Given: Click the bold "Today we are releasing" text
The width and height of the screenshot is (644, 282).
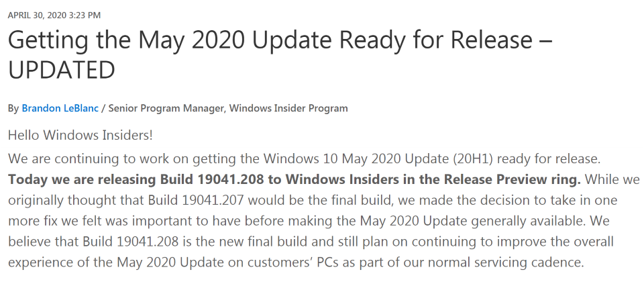Looking at the screenshot, I should pos(77,180).
